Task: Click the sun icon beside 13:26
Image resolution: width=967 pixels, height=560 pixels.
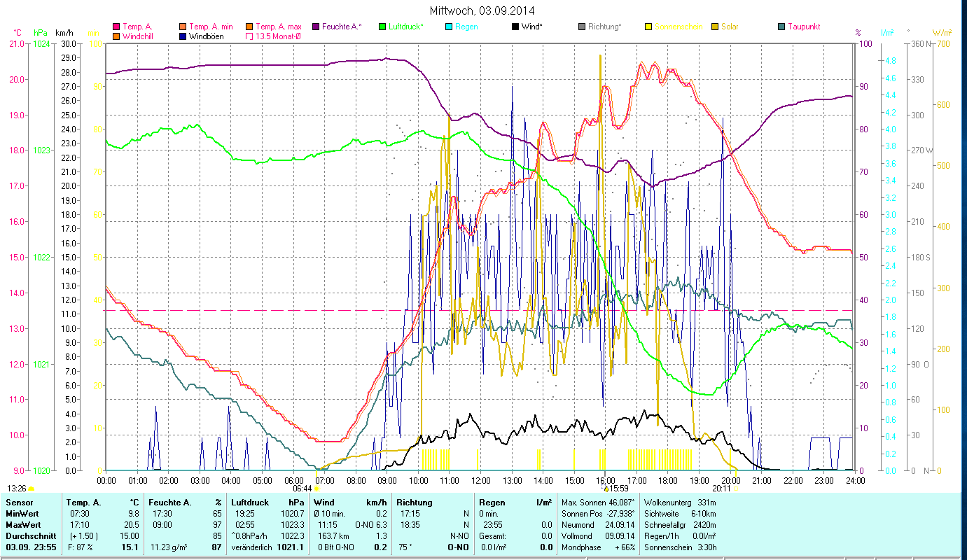Action: pyautogui.click(x=31, y=489)
